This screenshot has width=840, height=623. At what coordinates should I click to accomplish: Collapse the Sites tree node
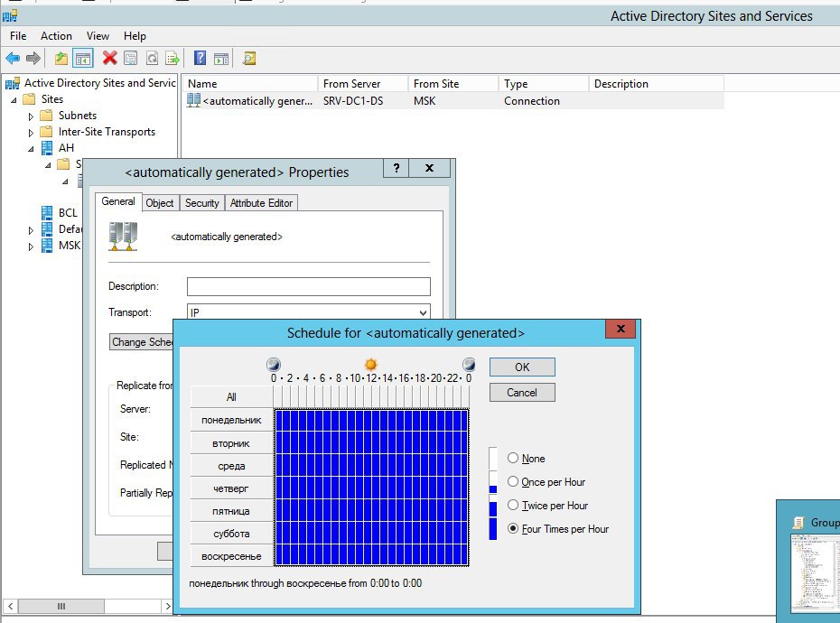point(14,99)
